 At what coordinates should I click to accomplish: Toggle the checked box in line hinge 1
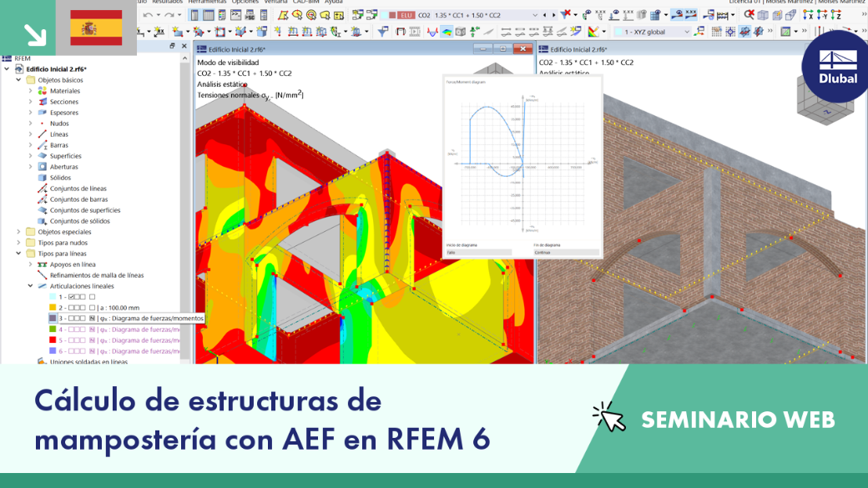(x=72, y=297)
